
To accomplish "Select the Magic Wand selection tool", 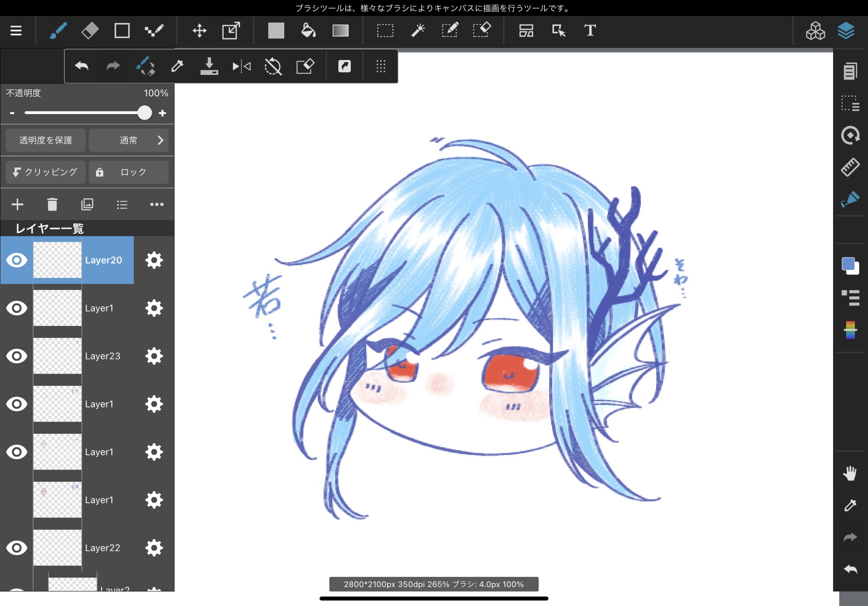I will (418, 30).
